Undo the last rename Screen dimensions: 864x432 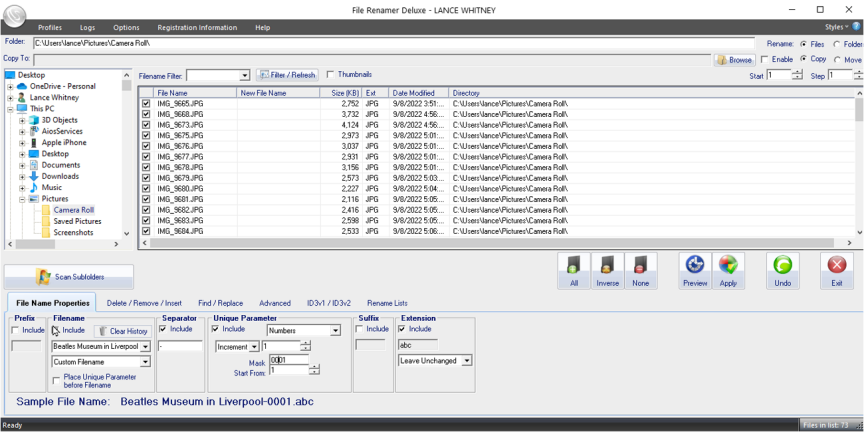782,270
